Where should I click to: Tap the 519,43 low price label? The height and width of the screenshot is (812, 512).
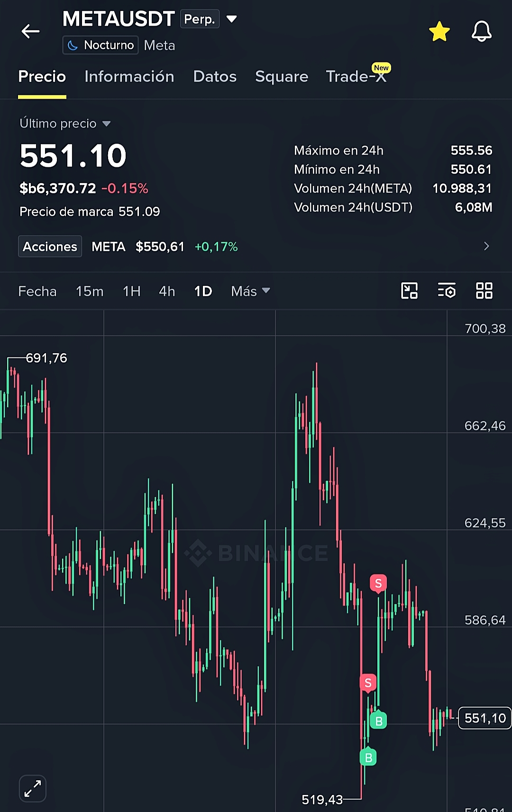pyautogui.click(x=322, y=800)
